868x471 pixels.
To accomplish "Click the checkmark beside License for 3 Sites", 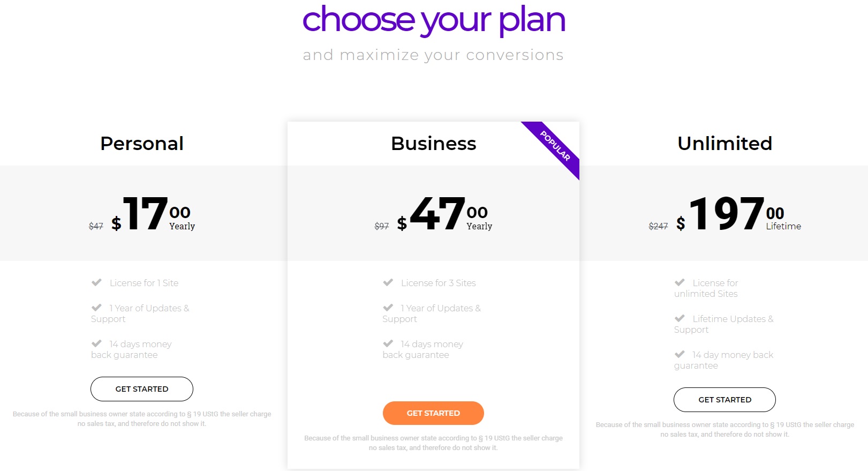I will tap(388, 282).
